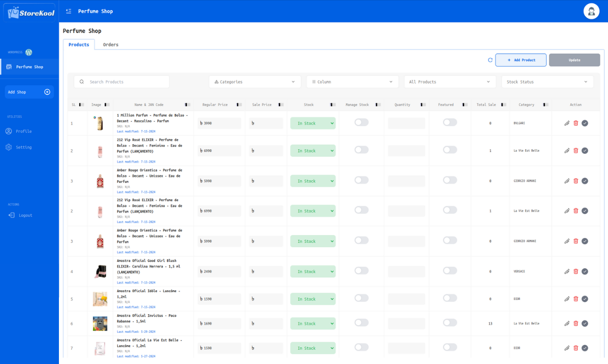The height and width of the screenshot is (364, 608).
Task: Click the plus icon beside Add Shop
Action: 47,92
